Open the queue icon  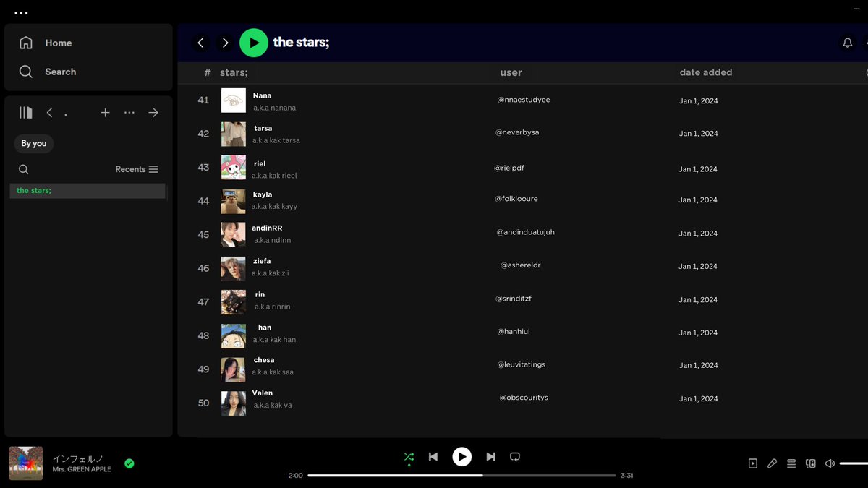pos(791,463)
